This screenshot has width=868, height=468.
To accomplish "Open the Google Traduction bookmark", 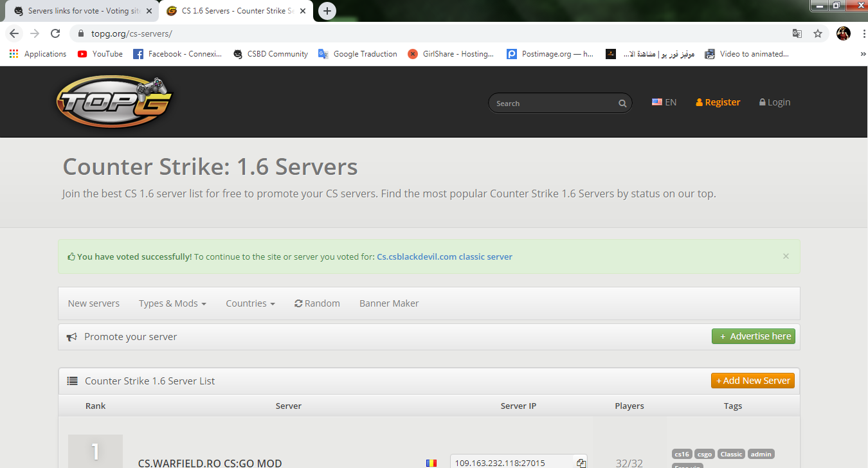I will click(357, 54).
